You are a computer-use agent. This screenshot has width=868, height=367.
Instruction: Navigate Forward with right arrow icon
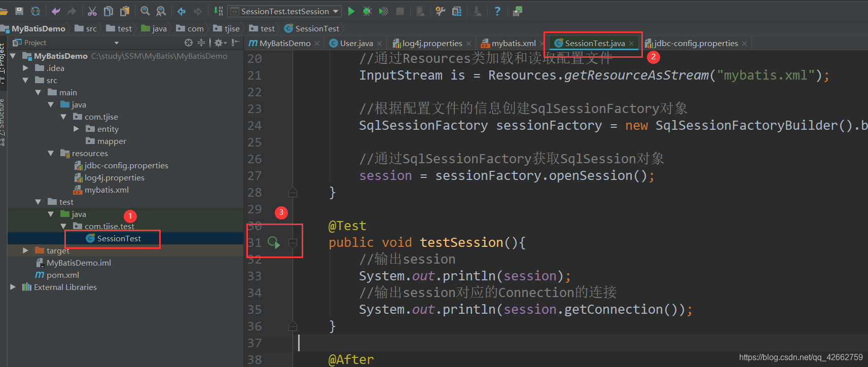pos(198,11)
